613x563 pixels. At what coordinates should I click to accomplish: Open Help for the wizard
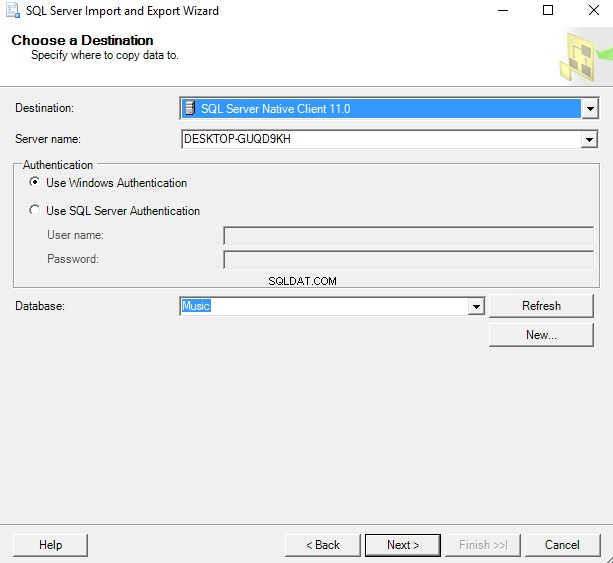click(50, 545)
